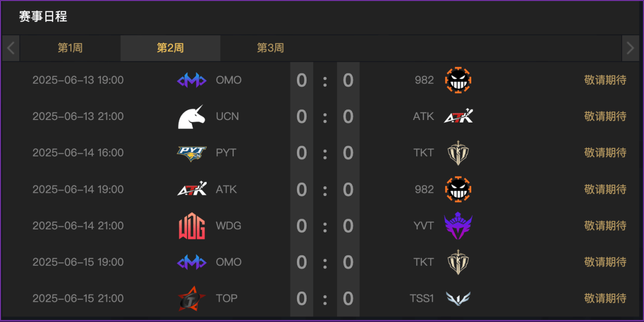This screenshot has height=322, width=644.
Task: Show later weeks with right arrow
Action: (x=630, y=48)
